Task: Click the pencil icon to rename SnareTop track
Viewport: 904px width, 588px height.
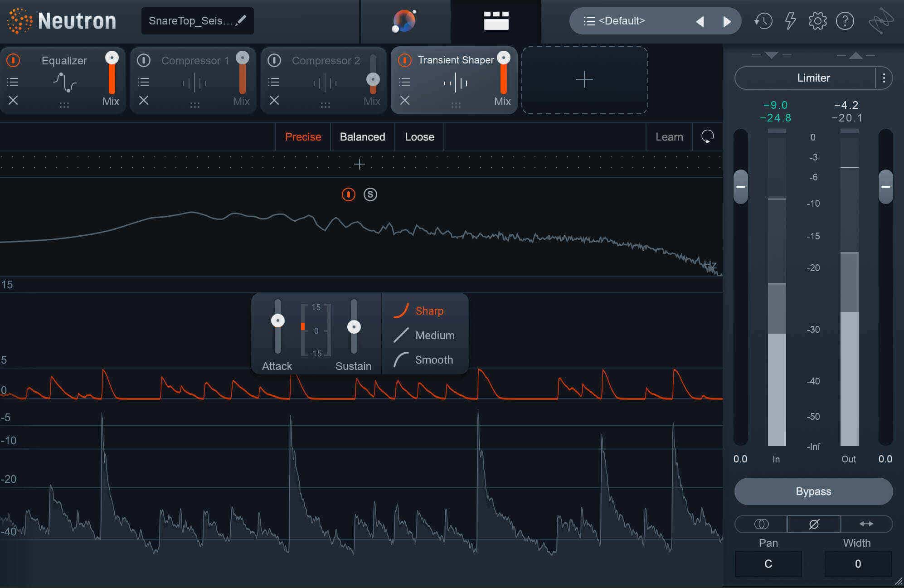Action: 241,20
